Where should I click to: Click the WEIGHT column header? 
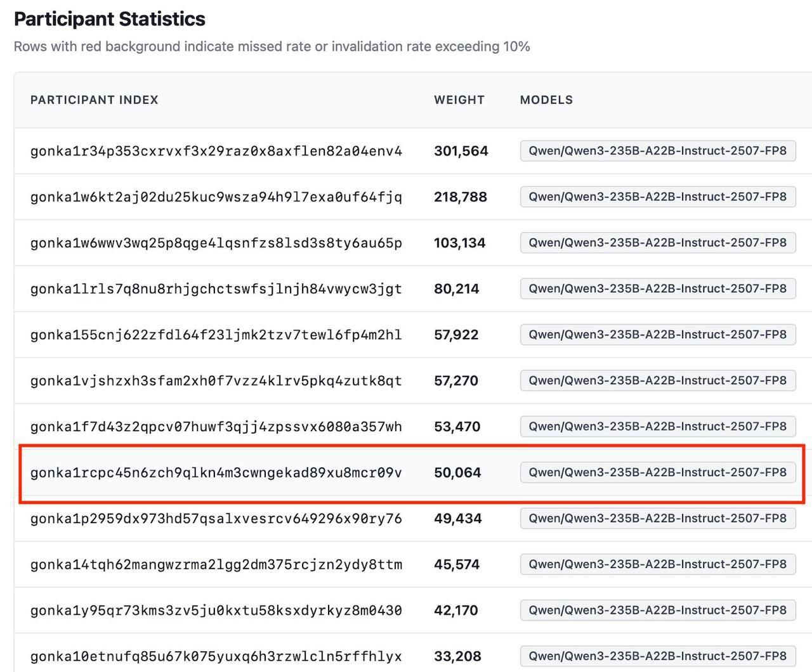(x=459, y=100)
